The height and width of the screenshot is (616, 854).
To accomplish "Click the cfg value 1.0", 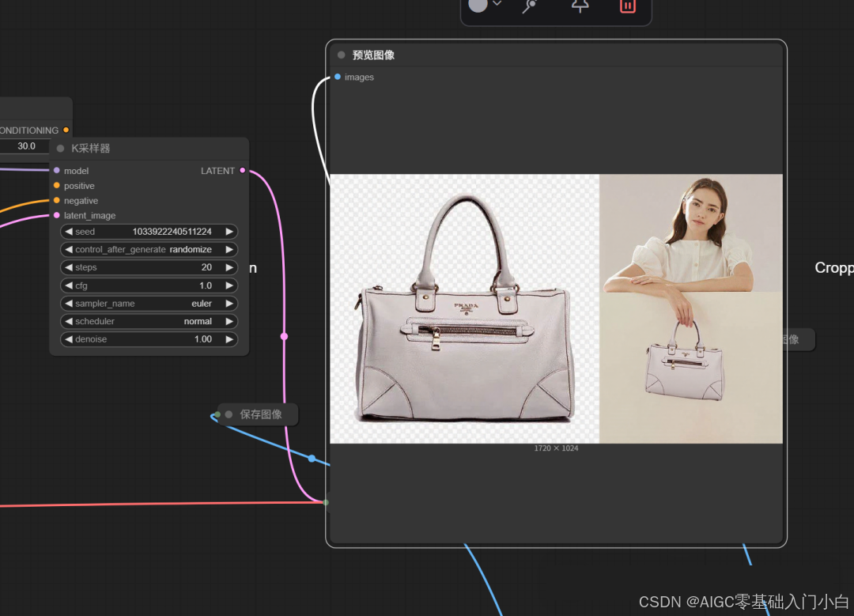I will click(x=206, y=285).
